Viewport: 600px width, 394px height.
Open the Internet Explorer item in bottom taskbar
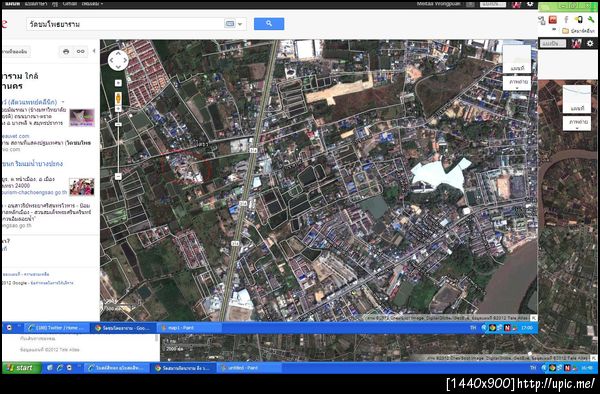tap(117, 368)
